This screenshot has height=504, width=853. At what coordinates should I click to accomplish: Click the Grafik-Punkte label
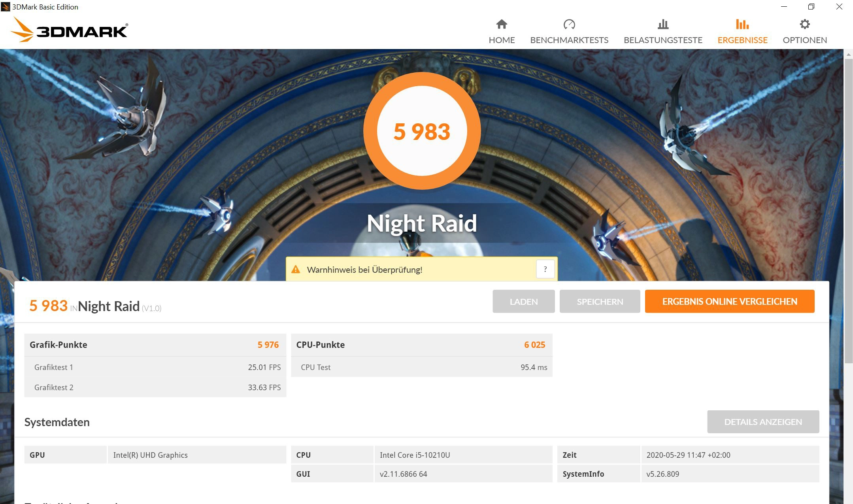click(x=58, y=345)
